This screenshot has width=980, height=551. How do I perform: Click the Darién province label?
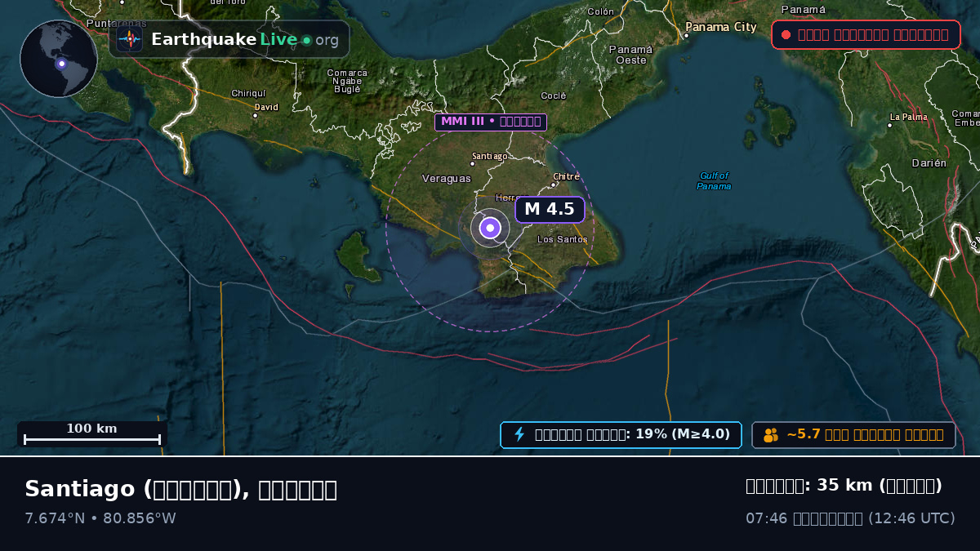click(929, 163)
